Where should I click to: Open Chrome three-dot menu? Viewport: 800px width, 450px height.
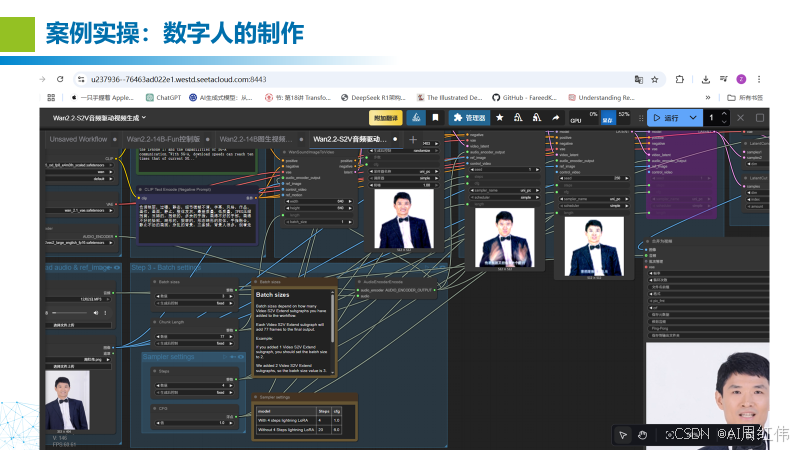pos(759,79)
